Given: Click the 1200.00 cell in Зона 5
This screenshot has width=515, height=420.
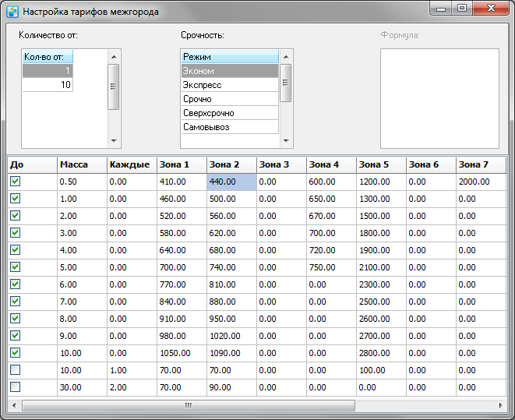Looking at the screenshot, I should (x=381, y=182).
